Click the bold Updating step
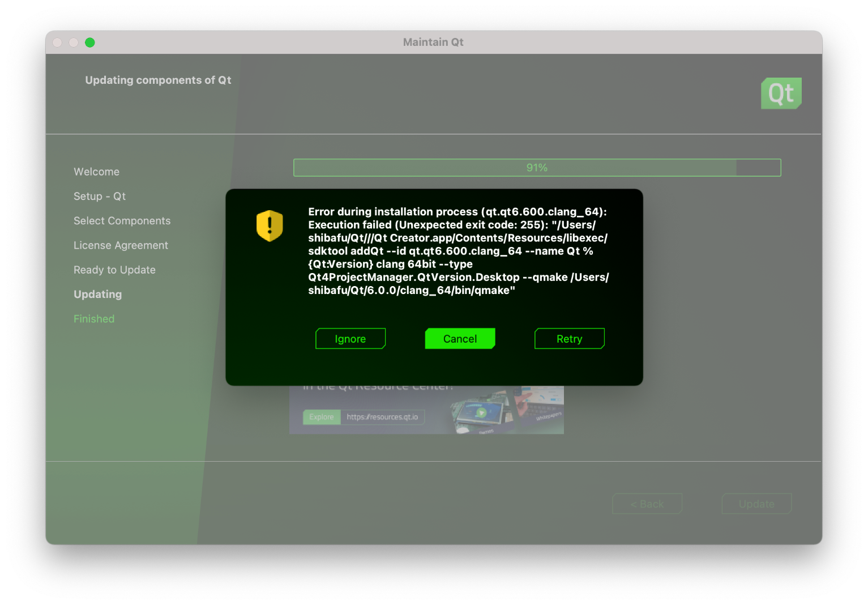The height and width of the screenshot is (605, 868). click(97, 295)
